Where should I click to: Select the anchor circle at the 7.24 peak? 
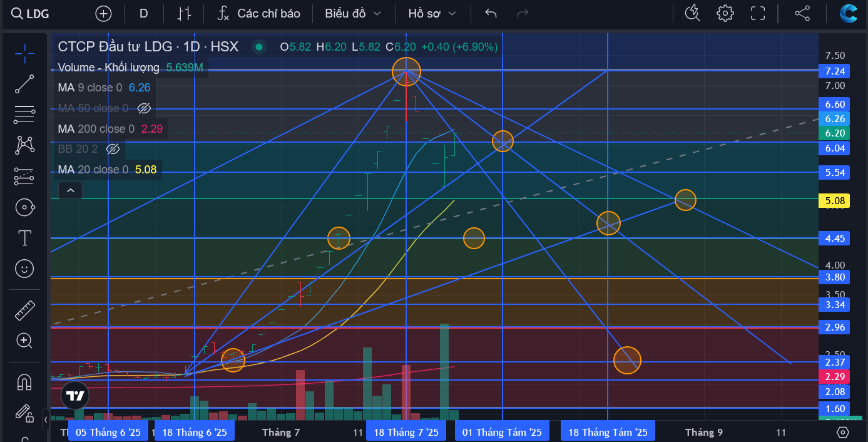tap(406, 71)
